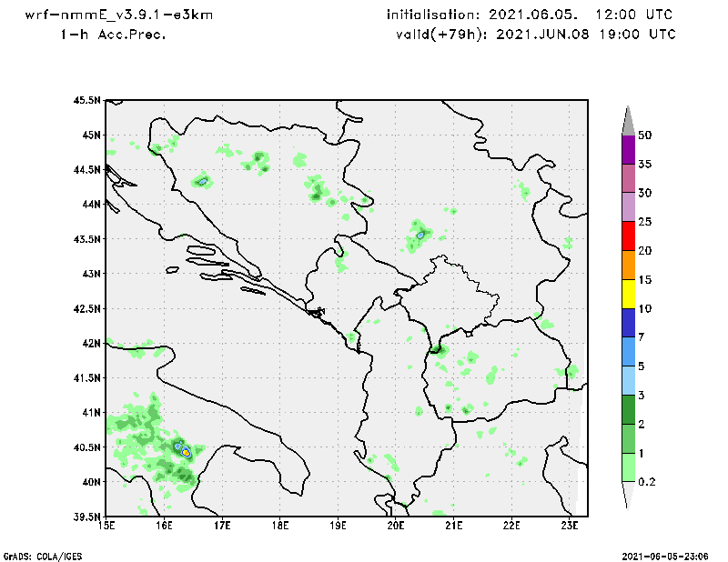Click the 44N latitude axis label
Image resolution: width=728 pixels, height=562 pixels.
pos(92,205)
